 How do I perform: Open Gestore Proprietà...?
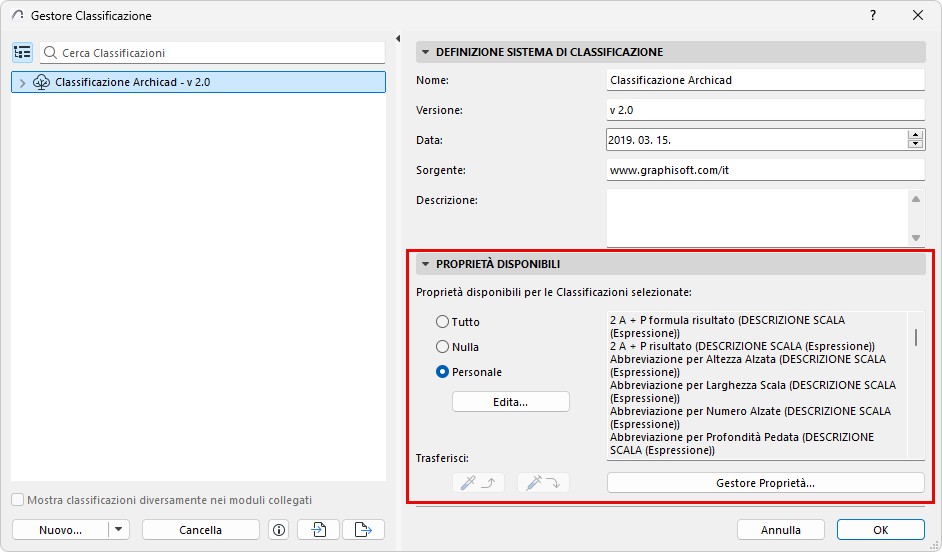click(765, 483)
